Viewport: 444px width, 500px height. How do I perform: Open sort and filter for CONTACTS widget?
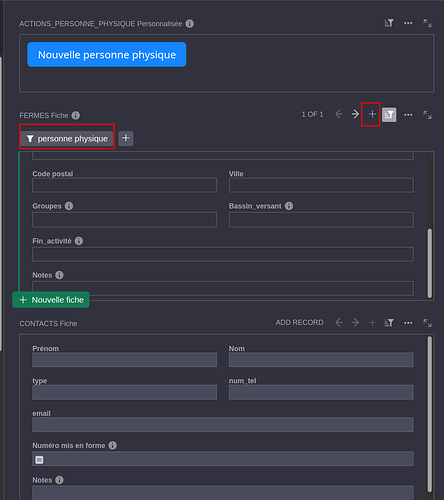(389, 323)
